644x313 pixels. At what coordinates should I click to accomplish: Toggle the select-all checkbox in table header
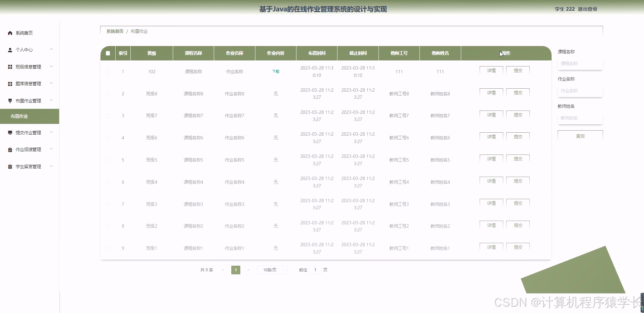108,53
